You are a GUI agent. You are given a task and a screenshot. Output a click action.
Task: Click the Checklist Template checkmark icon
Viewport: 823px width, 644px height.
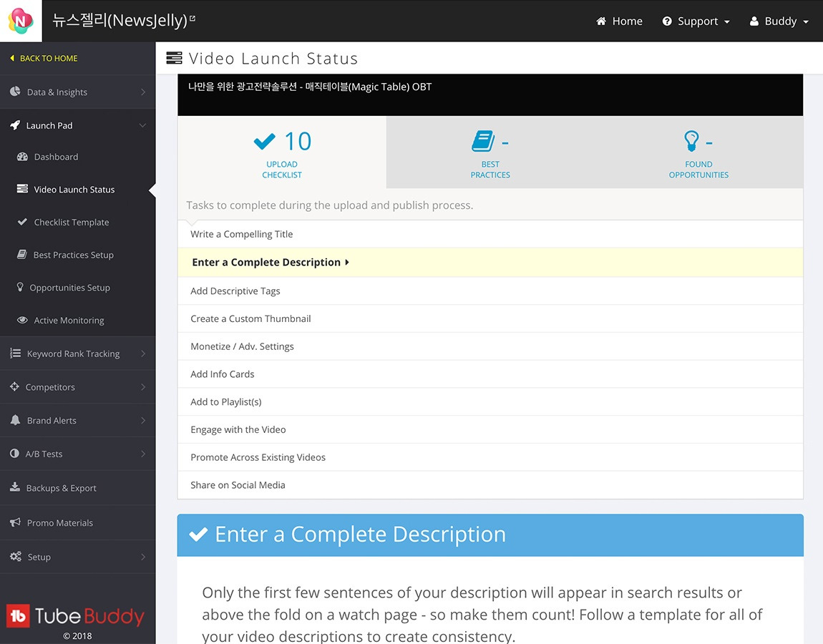(x=22, y=222)
